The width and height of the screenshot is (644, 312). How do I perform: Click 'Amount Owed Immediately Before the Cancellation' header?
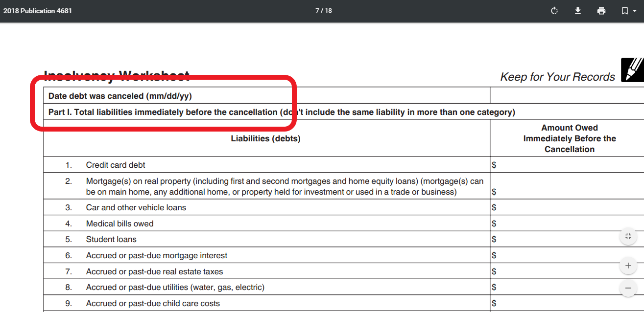click(x=570, y=138)
